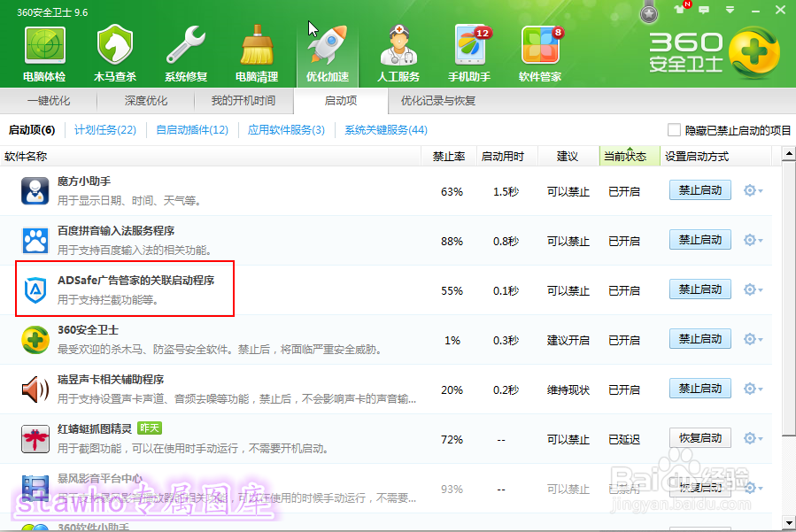Enable 隐藏已禁止启动的项目 option
The image size is (796, 532).
coord(674,129)
